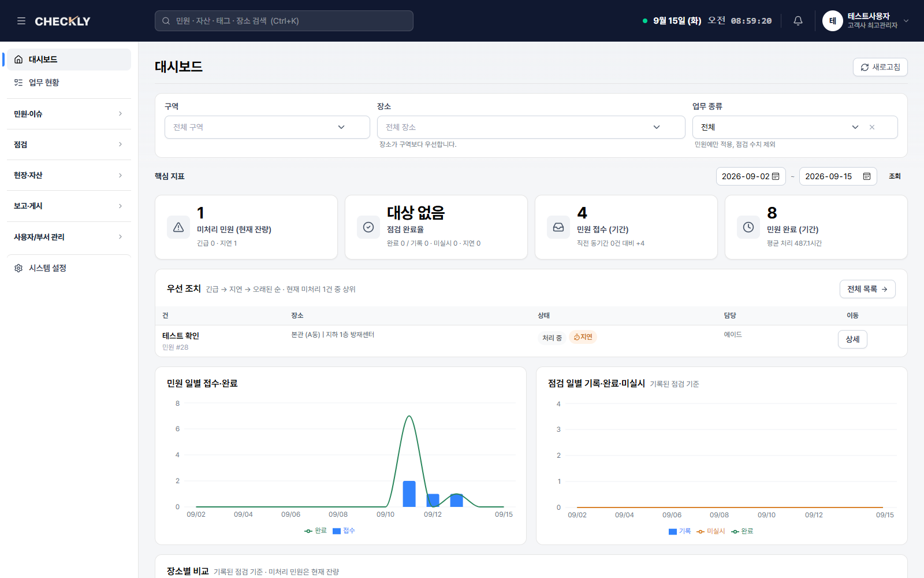Expand the 보고·게시 sidebar section
924x578 pixels.
(69, 206)
